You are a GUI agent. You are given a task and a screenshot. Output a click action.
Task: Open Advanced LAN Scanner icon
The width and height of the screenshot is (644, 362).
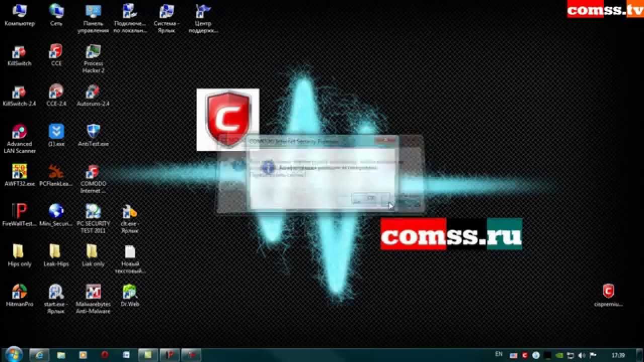19,139
